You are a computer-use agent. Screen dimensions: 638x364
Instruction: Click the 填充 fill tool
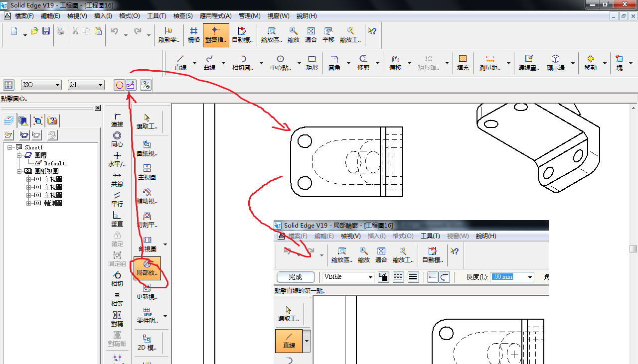click(463, 63)
